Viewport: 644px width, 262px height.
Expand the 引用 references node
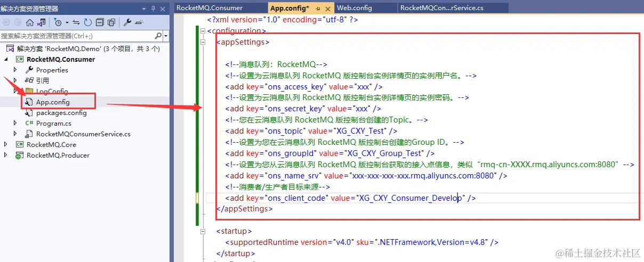pyautogui.click(x=15, y=80)
